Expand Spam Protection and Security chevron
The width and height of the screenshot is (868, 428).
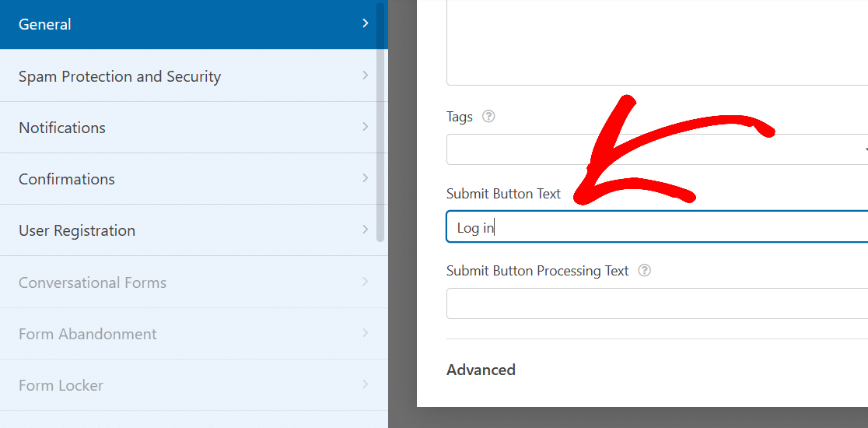(x=366, y=75)
